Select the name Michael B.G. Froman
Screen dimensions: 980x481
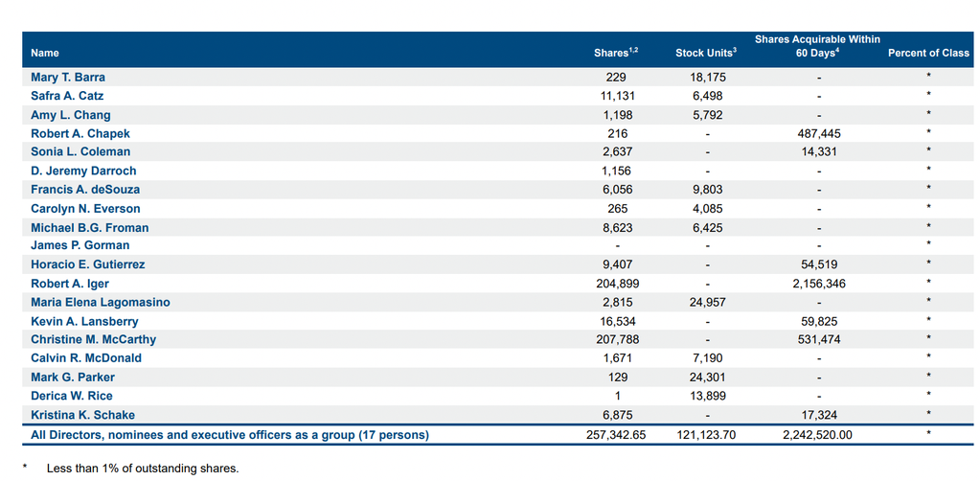point(89,228)
